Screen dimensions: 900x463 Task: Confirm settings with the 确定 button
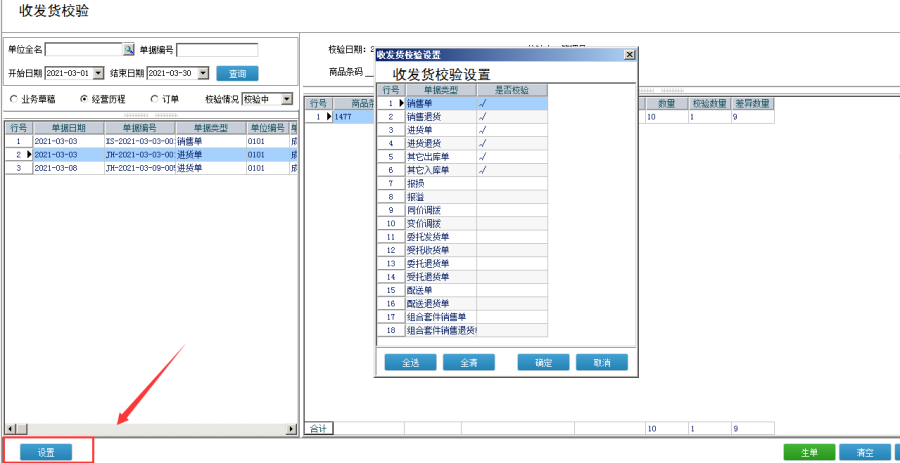(543, 363)
